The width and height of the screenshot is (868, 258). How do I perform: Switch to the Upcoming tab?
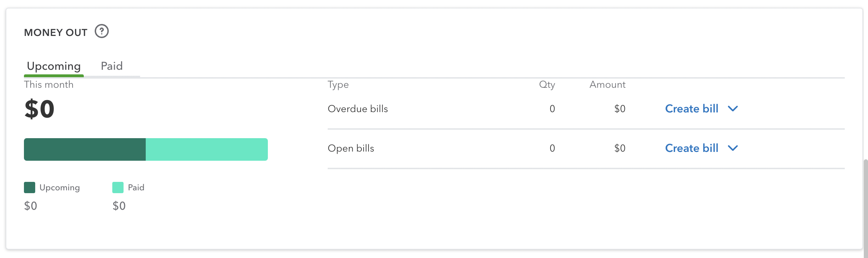point(54,66)
